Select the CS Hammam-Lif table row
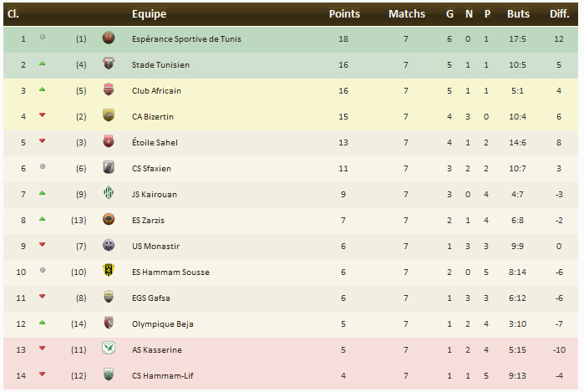The height and width of the screenshot is (392, 584). (292, 375)
